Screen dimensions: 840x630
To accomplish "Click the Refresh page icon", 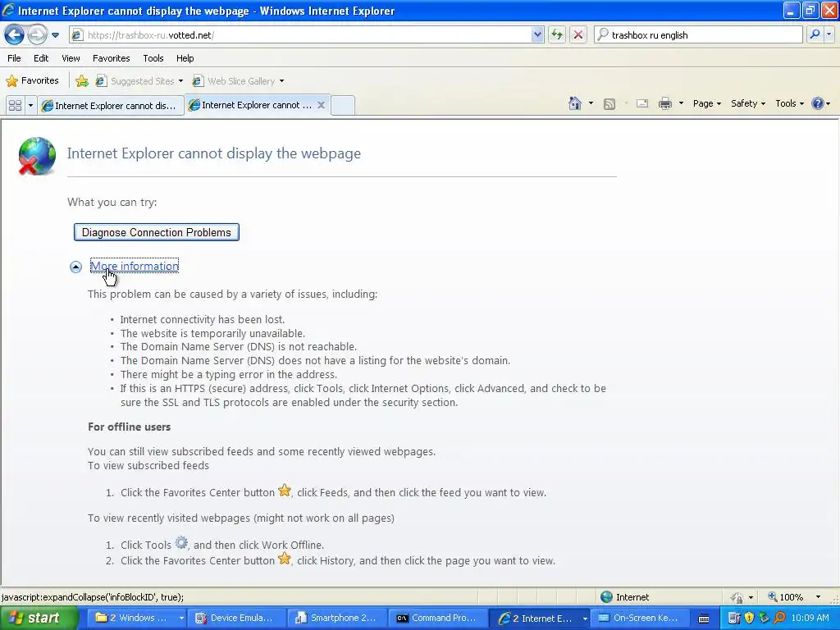I will pos(557,35).
